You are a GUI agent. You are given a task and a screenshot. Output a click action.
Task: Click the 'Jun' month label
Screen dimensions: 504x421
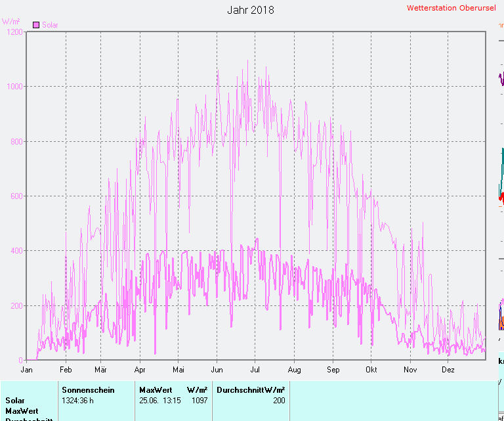pos(217,370)
